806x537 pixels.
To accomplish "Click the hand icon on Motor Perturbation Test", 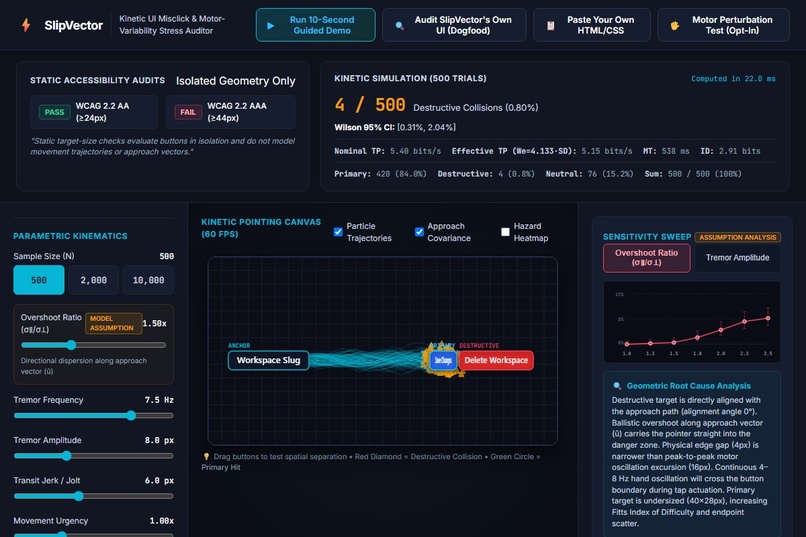I will click(x=674, y=25).
